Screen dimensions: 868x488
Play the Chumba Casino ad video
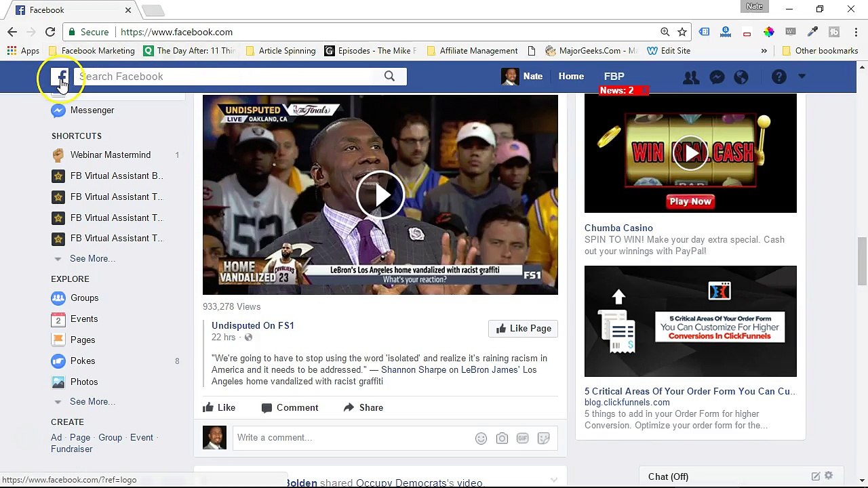pyautogui.click(x=690, y=153)
